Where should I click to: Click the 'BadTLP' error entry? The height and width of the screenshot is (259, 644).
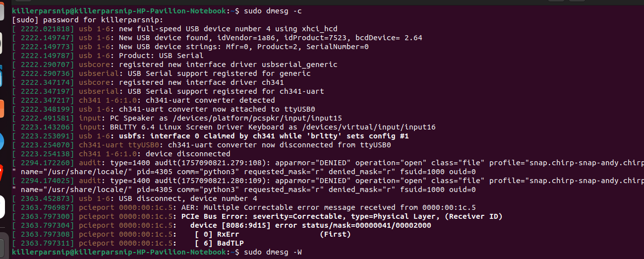pos(231,243)
